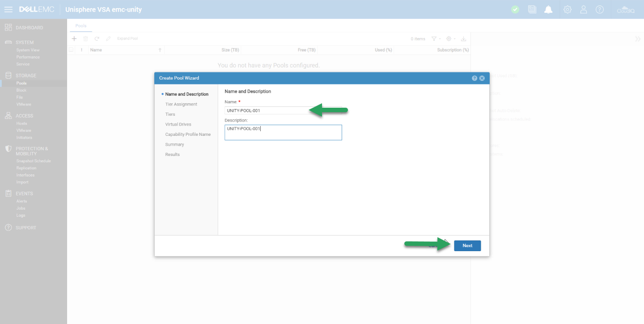
Task: Open the Dashboard section
Action: pos(30,28)
